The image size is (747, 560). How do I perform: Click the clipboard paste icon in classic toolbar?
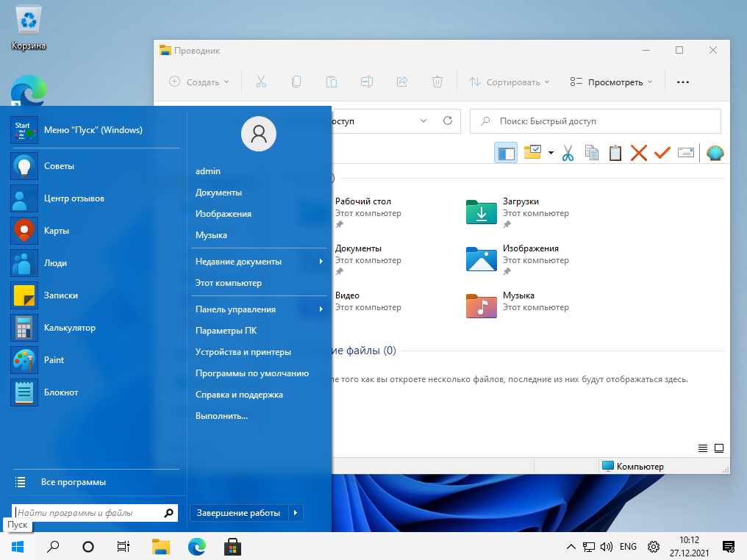(615, 153)
